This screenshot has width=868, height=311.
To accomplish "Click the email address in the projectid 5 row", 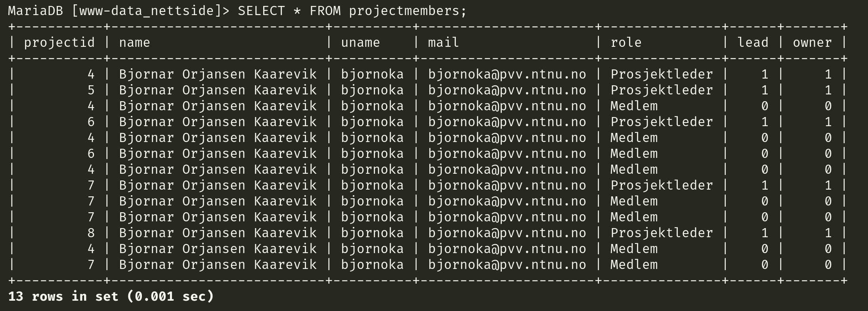I will [x=507, y=90].
